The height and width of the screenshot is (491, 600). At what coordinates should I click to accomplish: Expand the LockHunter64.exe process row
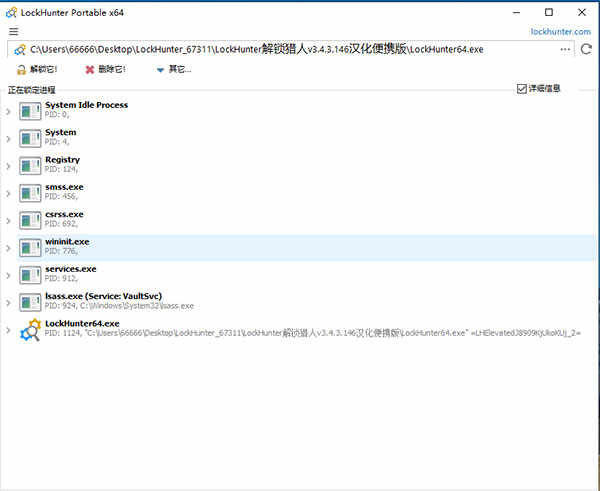(x=8, y=330)
